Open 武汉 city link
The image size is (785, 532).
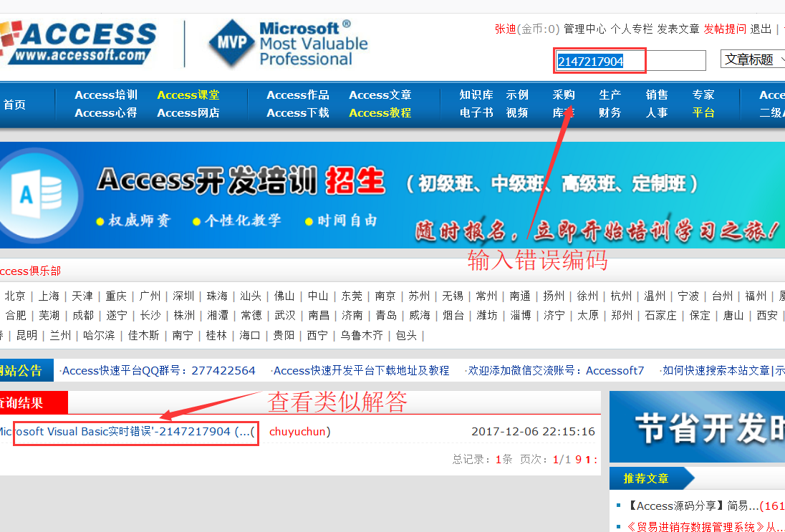coord(285,315)
